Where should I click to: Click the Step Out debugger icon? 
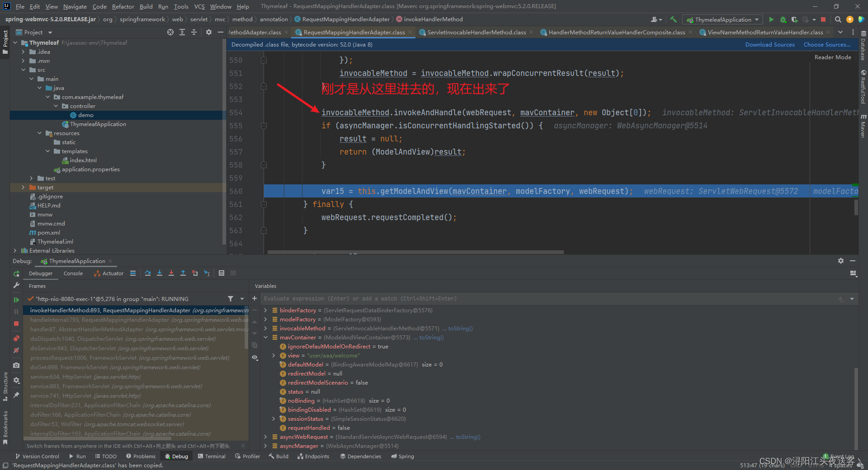(183, 273)
